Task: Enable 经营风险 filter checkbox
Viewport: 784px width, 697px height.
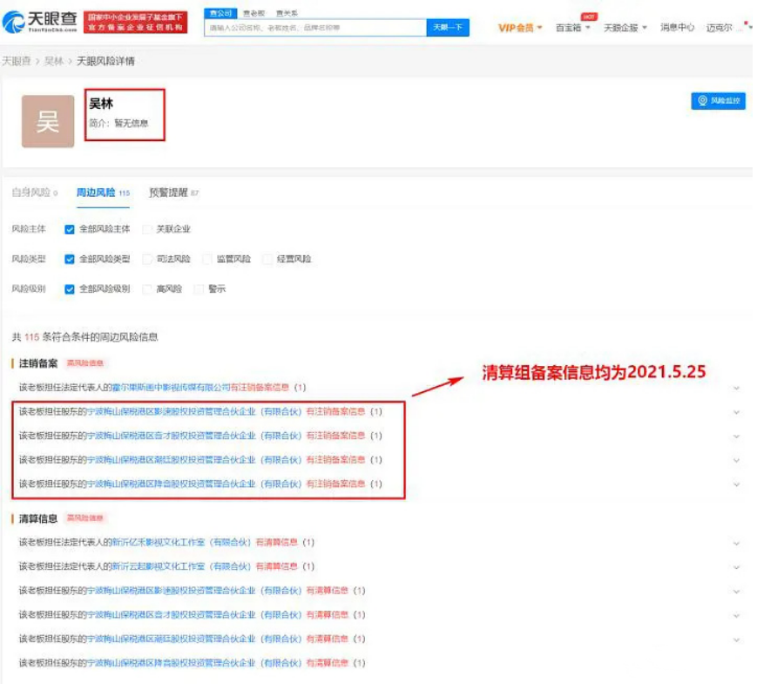Action: tap(267, 259)
